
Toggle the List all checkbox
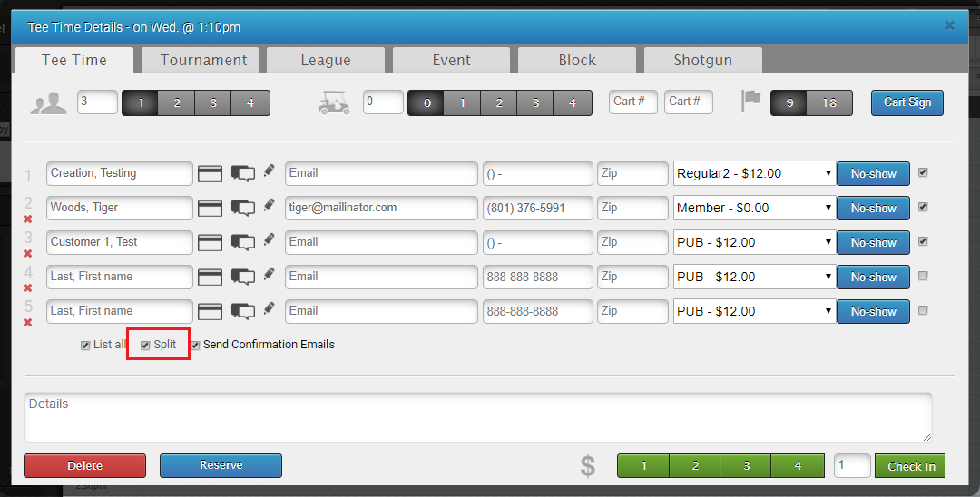coord(85,346)
